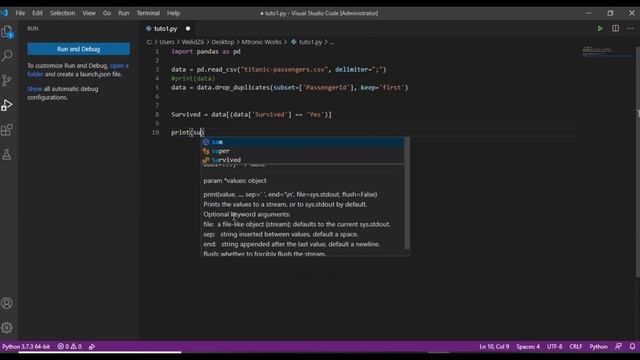This screenshot has width=640, height=360.
Task: Open the File menu
Action: (20, 13)
